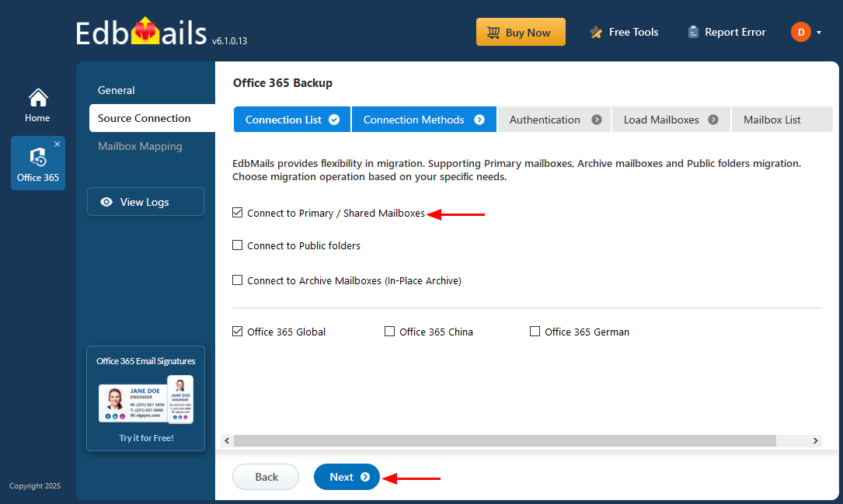Click the horizontal scrollbar left arrow

point(227,440)
